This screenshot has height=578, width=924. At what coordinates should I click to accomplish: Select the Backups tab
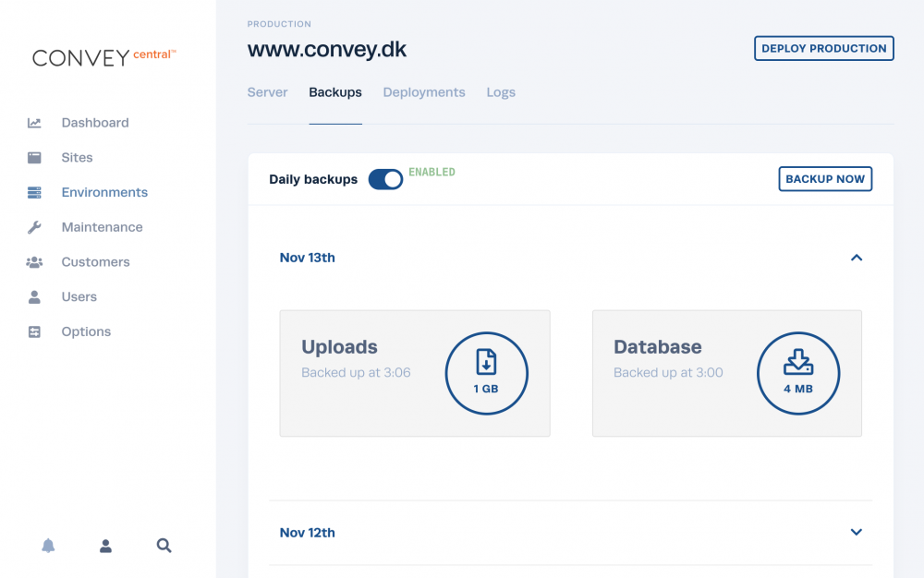click(335, 92)
